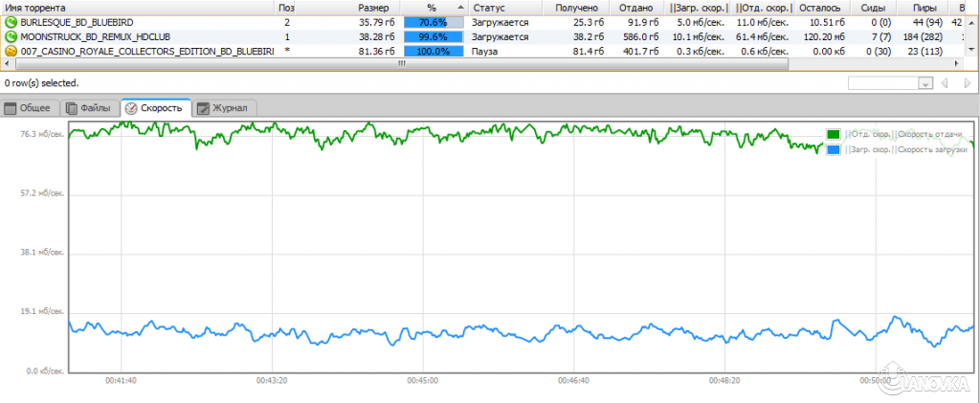Click the next search result arrow

coord(967,83)
